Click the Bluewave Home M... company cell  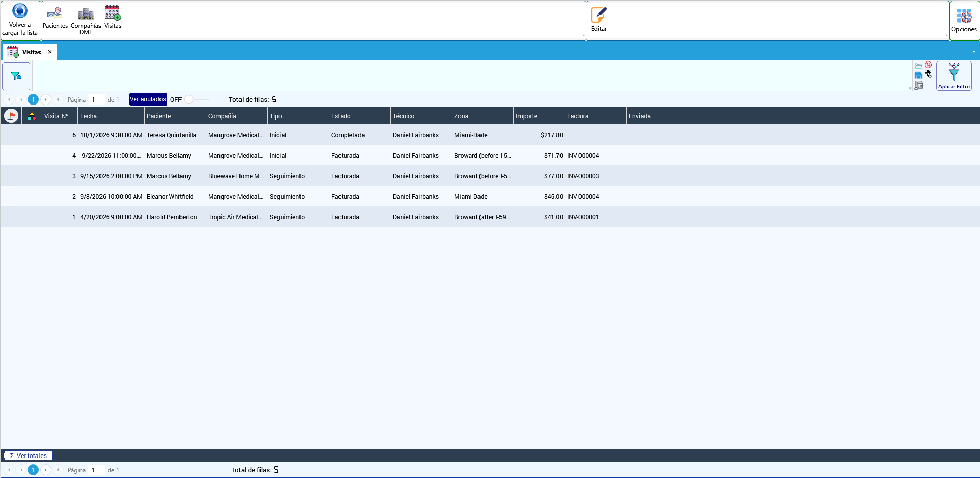point(236,176)
